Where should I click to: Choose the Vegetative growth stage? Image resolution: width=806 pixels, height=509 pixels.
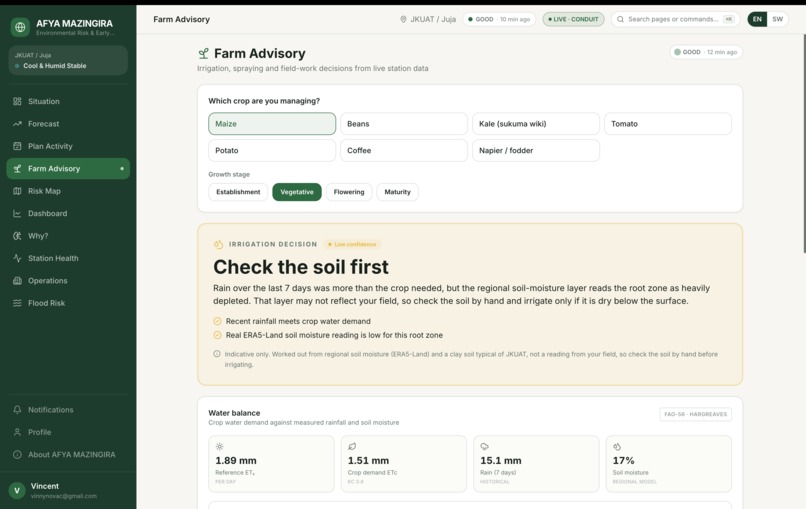click(297, 192)
